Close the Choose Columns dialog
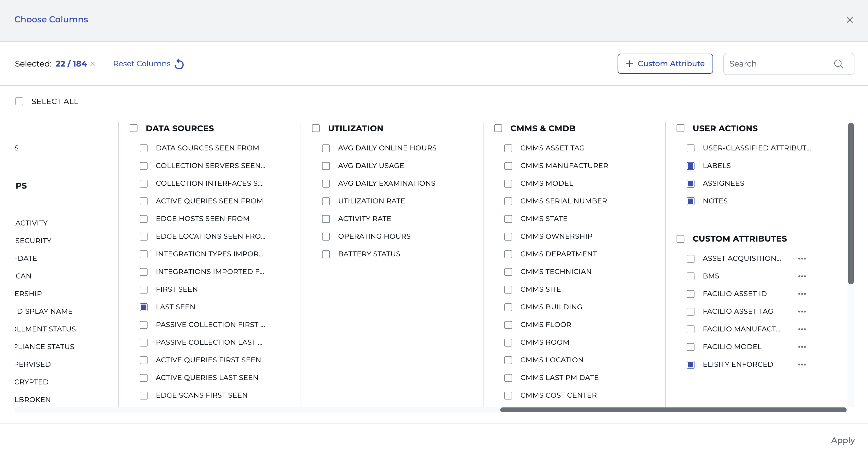 [849, 20]
